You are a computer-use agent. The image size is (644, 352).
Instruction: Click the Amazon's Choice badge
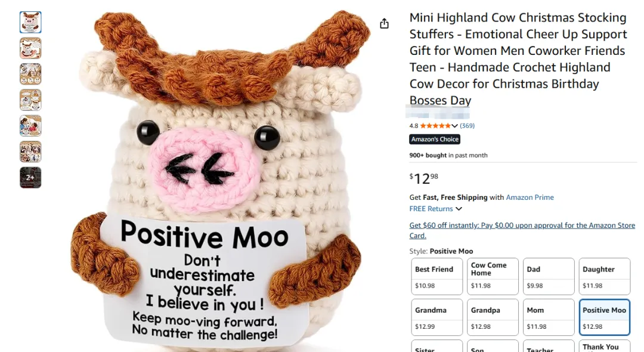435,139
